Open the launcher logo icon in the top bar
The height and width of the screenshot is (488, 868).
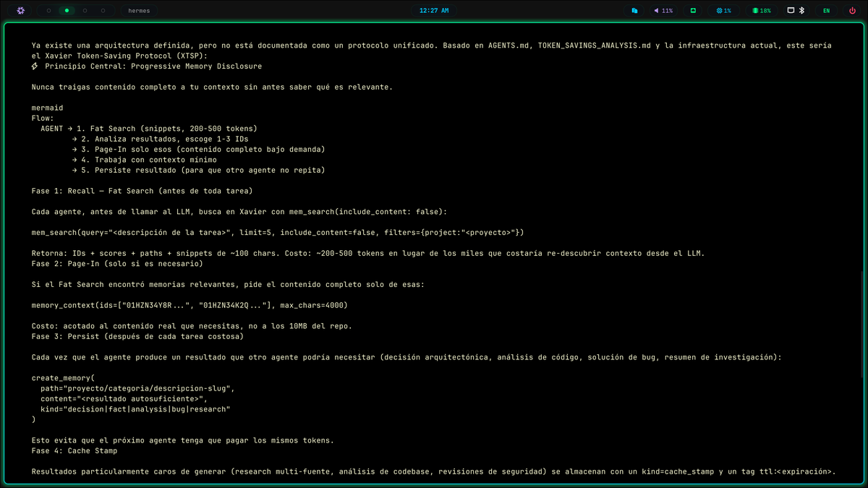(x=21, y=11)
